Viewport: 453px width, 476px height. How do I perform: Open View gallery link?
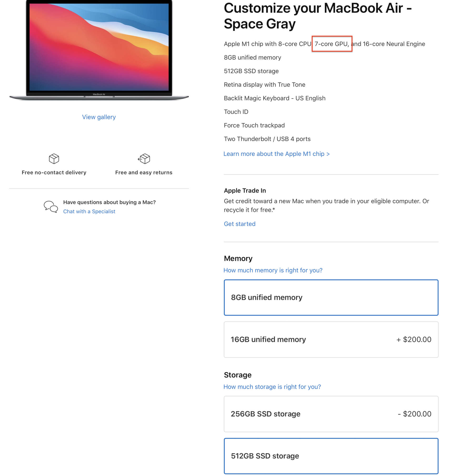click(x=99, y=117)
